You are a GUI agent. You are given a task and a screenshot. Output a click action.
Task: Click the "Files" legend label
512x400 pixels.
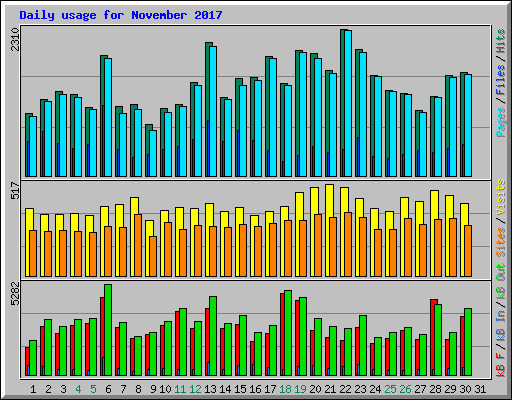point(501,80)
